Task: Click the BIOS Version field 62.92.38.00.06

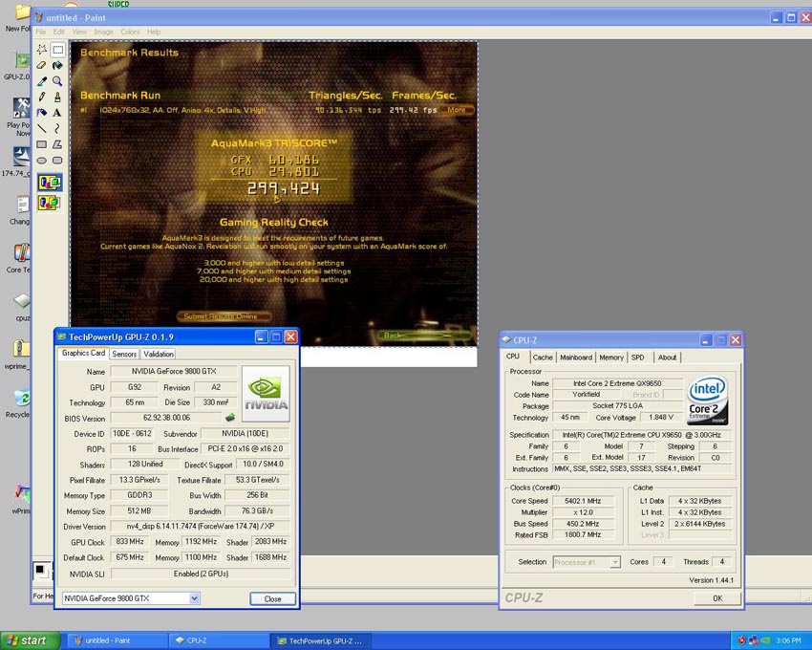Action: (167, 418)
